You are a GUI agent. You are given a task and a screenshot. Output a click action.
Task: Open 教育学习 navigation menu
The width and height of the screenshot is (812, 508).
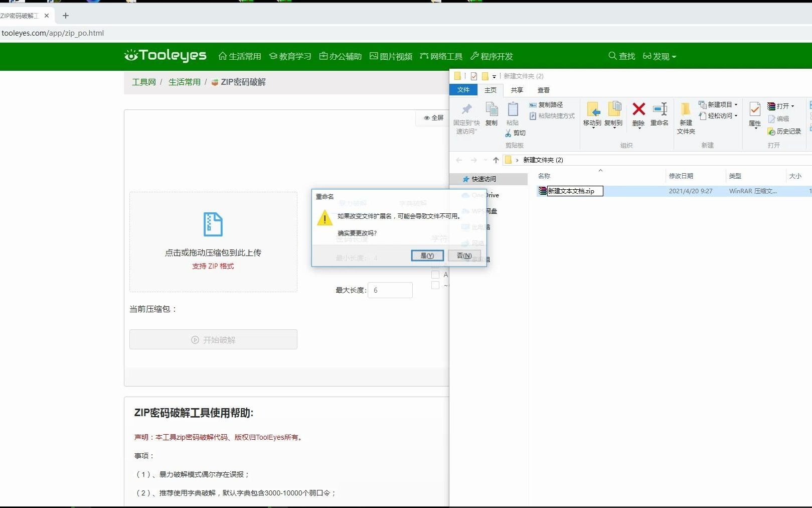tap(290, 56)
